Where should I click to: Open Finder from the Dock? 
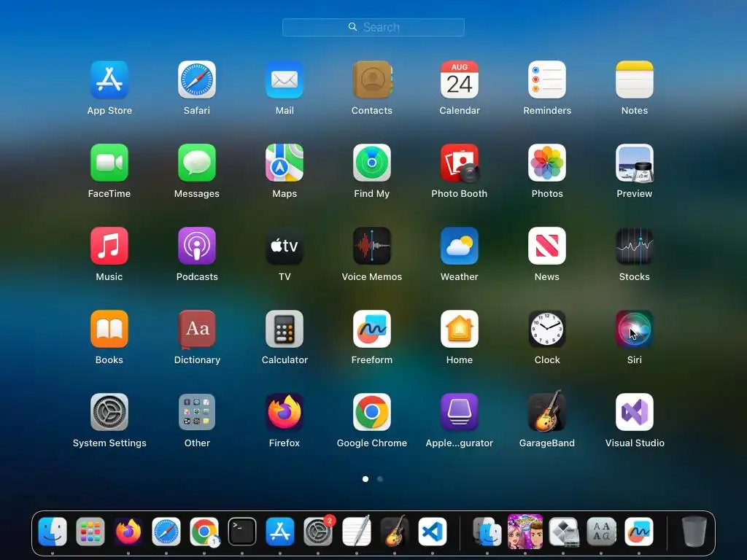tap(53, 532)
